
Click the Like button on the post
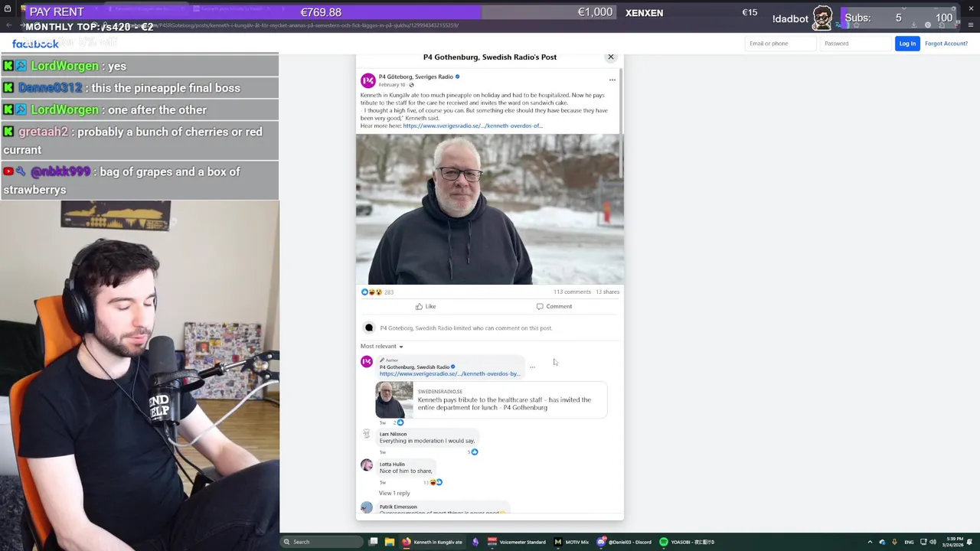coord(426,307)
